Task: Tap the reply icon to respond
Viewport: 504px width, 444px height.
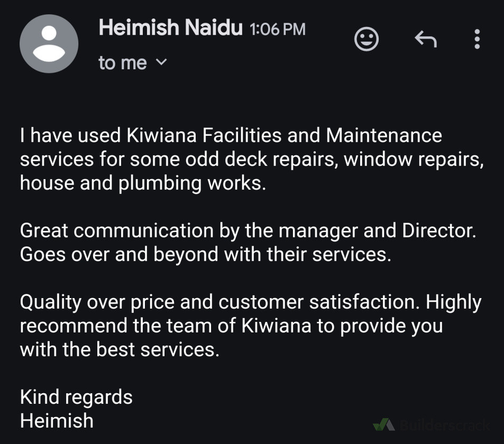Action: click(x=426, y=38)
